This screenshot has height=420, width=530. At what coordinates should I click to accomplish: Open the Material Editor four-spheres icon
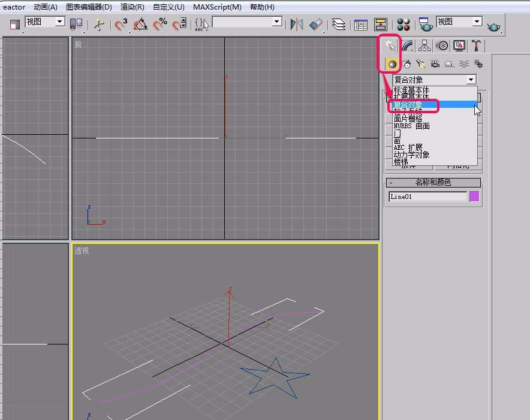pyautogui.click(x=403, y=25)
